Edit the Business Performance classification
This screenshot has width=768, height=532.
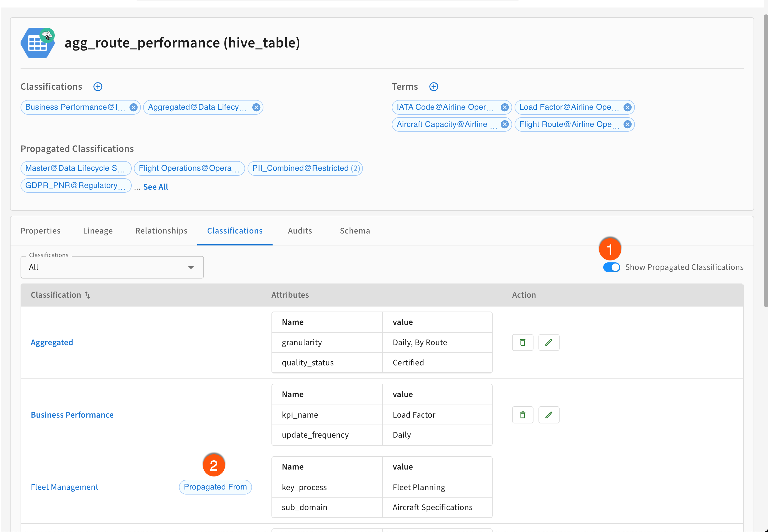[548, 415]
